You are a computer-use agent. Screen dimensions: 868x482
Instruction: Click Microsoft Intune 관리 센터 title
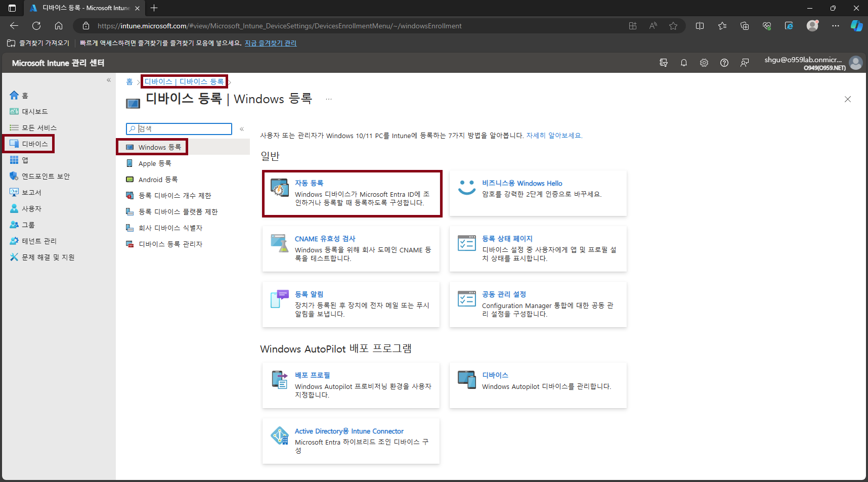[58, 63]
